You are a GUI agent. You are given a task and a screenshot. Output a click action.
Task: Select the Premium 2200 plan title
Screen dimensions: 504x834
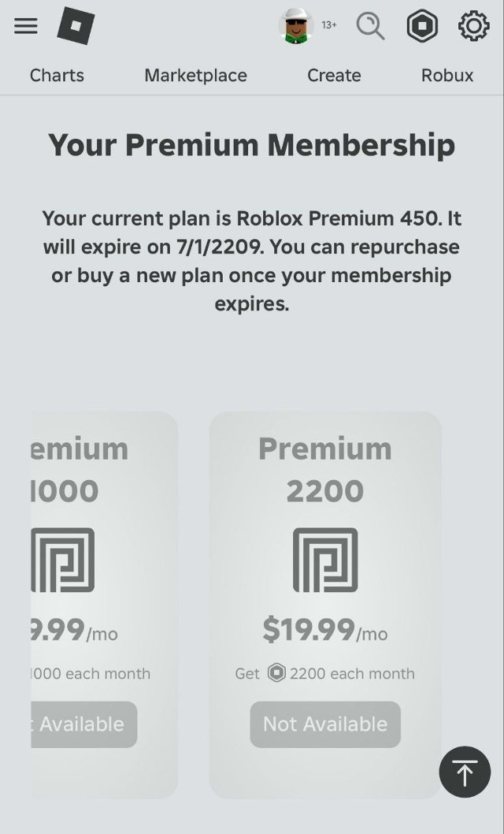coord(325,470)
